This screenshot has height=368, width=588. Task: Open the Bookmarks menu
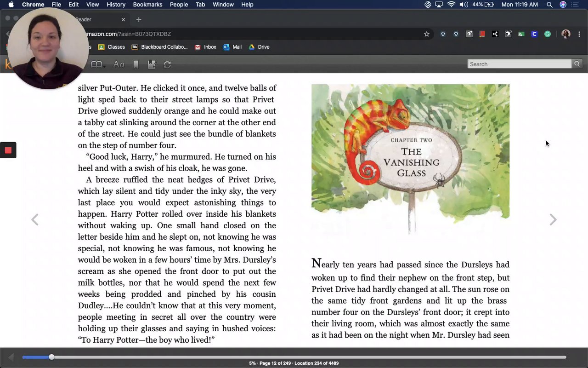[x=147, y=5]
